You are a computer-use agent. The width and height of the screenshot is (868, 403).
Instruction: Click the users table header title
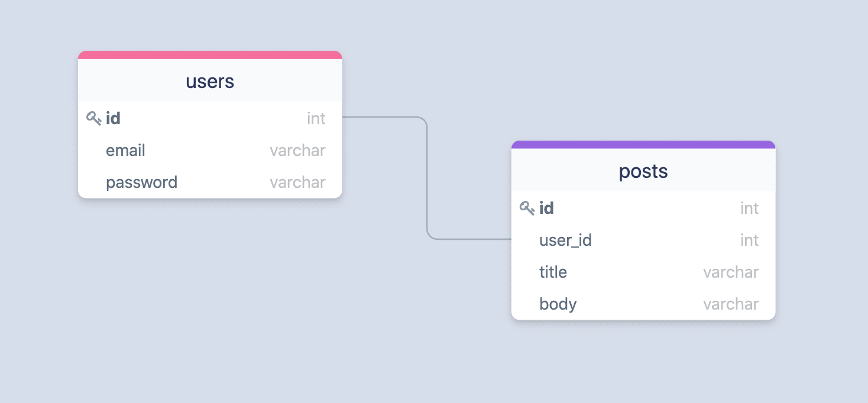click(210, 82)
